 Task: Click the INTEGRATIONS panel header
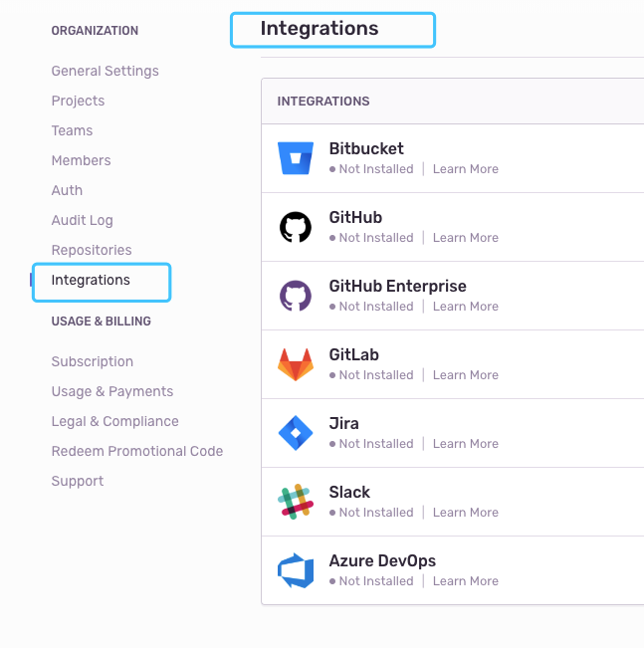(x=323, y=102)
